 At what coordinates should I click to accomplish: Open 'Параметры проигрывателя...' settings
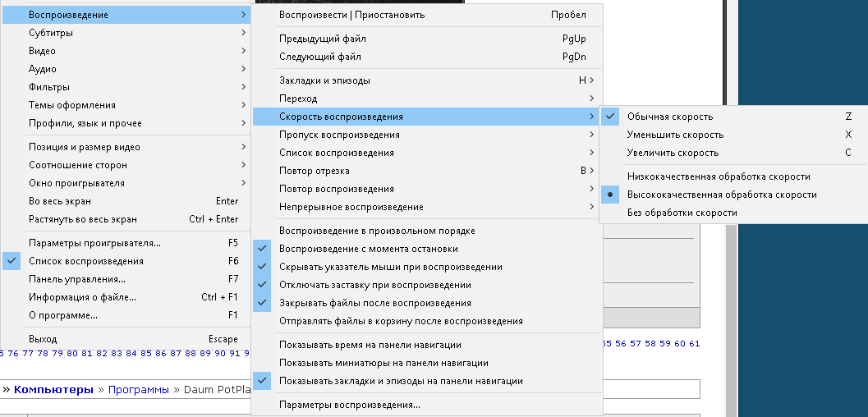(126, 243)
